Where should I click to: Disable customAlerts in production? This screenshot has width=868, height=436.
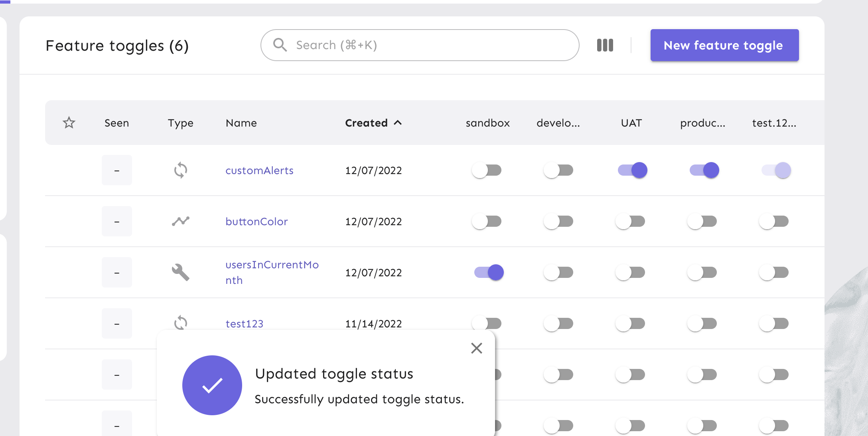click(704, 170)
